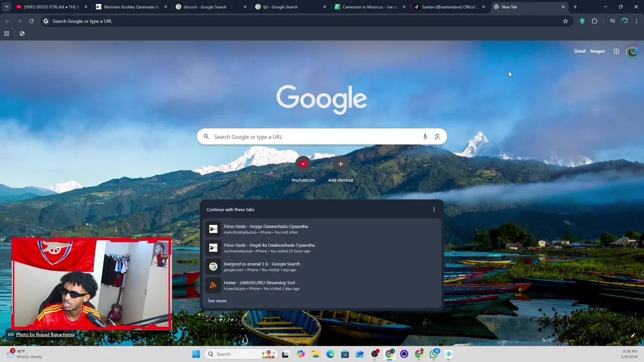Image resolution: width=644 pixels, height=362 pixels.
Task: Open the weather widget in taskbar
Action: click(24, 354)
